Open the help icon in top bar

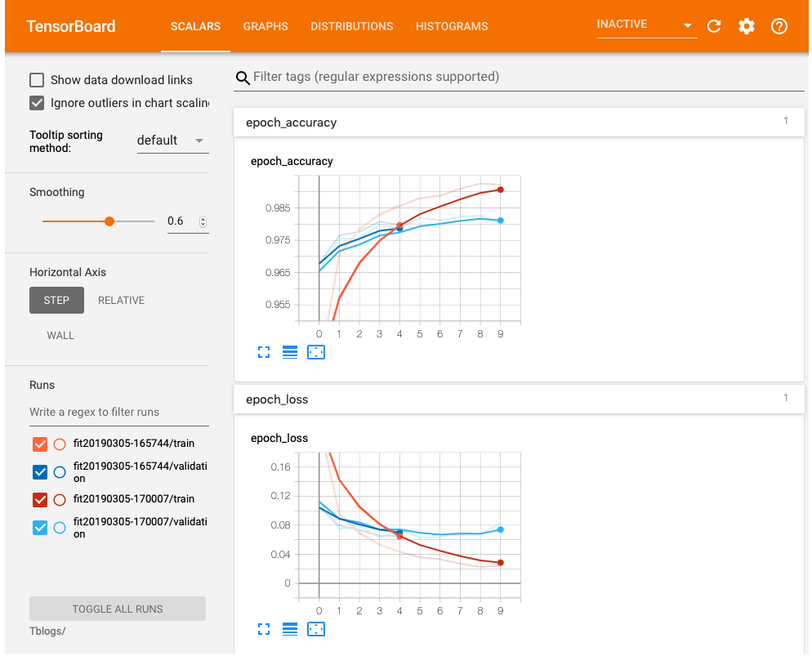779,26
